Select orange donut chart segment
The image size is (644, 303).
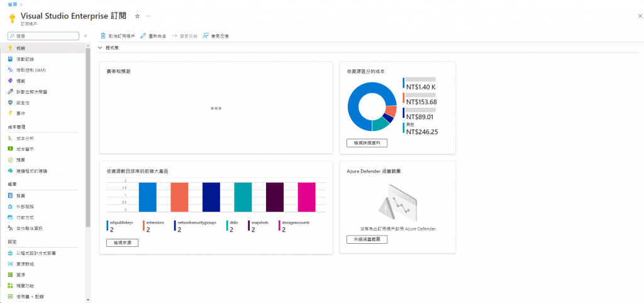coord(391,111)
